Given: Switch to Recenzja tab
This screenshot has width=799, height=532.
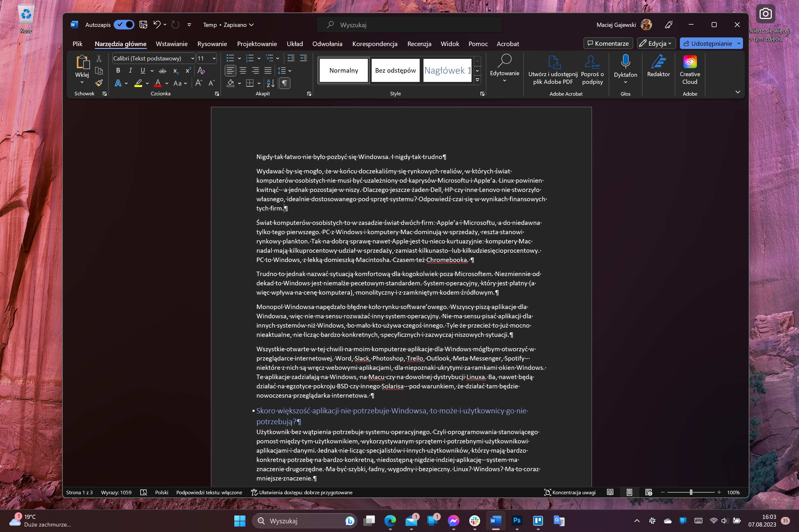Looking at the screenshot, I should pos(419,44).
